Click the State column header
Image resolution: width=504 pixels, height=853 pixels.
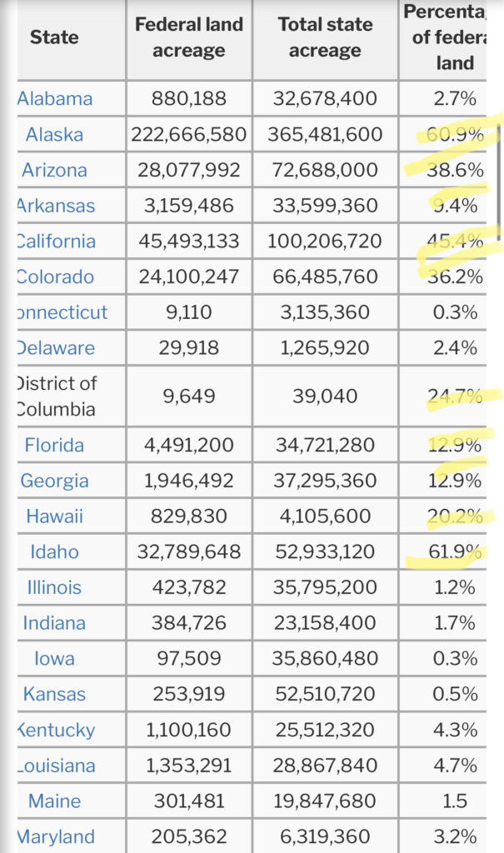coord(55,37)
